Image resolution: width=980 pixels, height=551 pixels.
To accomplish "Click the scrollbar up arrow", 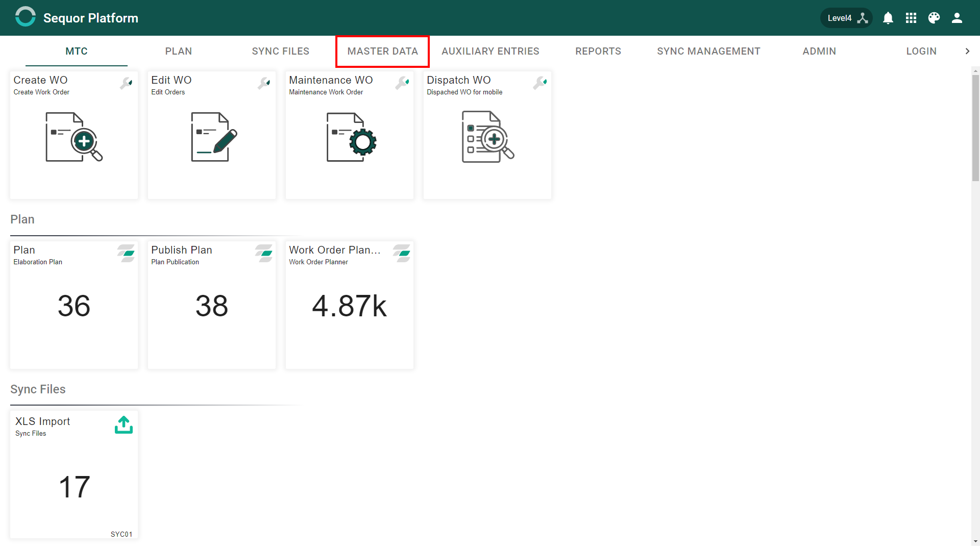I will [x=975, y=71].
